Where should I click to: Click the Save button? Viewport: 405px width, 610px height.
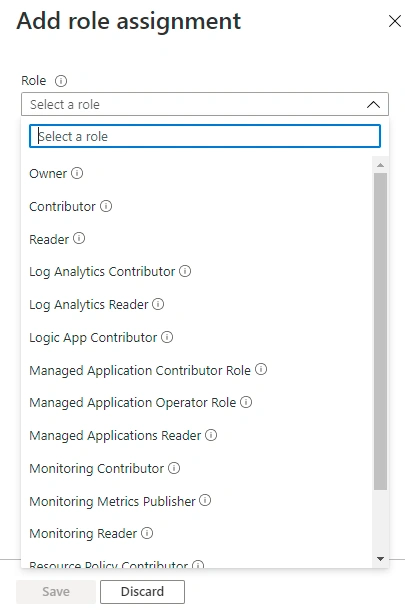click(x=56, y=592)
